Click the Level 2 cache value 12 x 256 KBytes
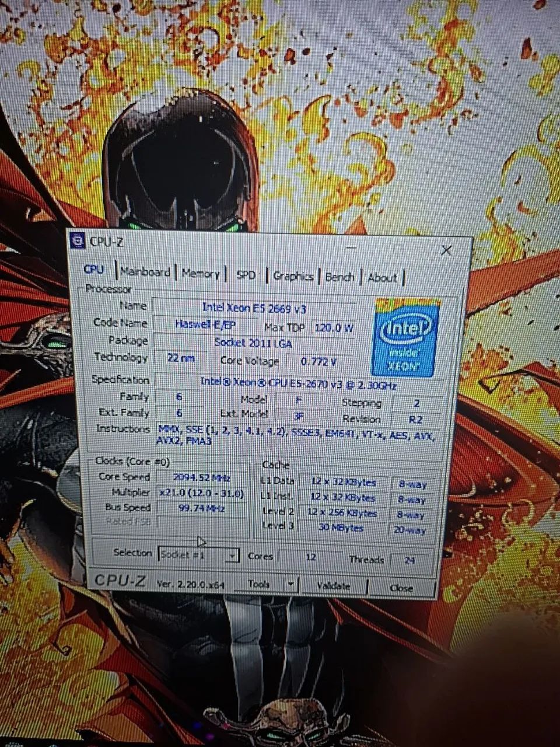 coord(343,512)
